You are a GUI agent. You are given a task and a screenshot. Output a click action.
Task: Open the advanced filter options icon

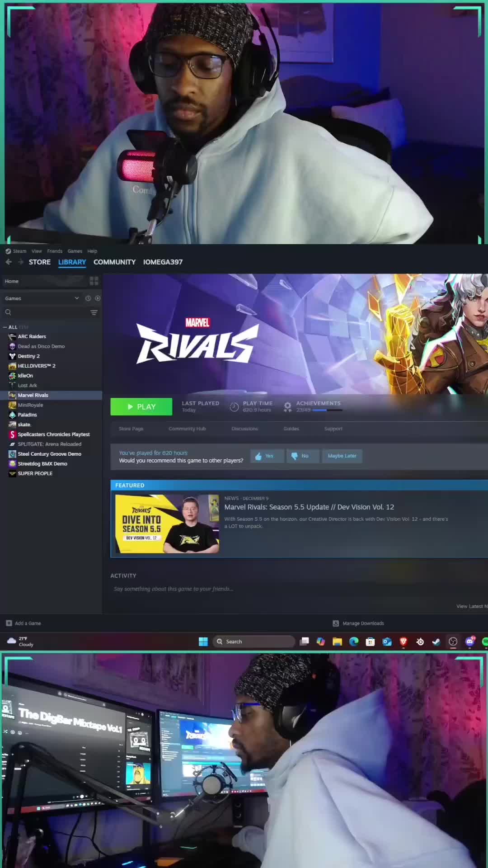[94, 312]
